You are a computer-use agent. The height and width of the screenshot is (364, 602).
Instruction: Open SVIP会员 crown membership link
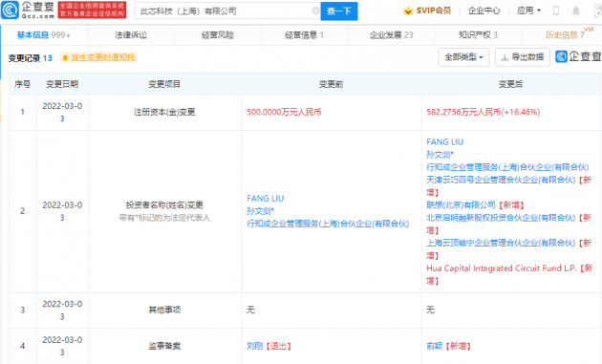click(x=427, y=11)
